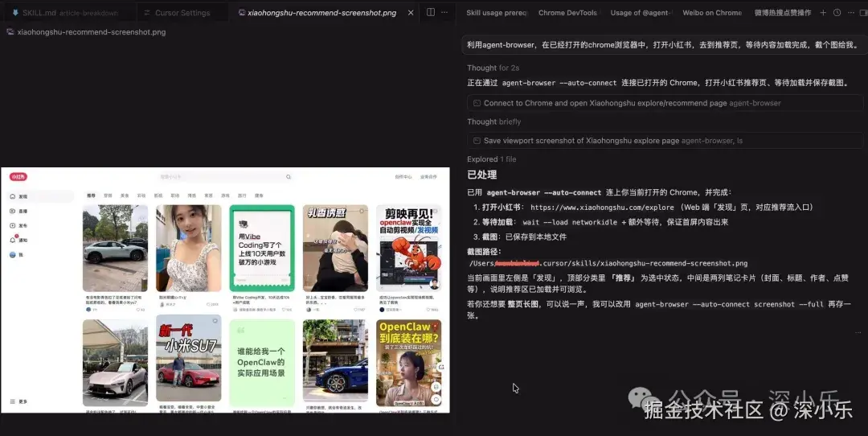Click the 发布 plus icon in the preview sidebar
Image resolution: width=868 pixels, height=436 pixels.
point(13,225)
